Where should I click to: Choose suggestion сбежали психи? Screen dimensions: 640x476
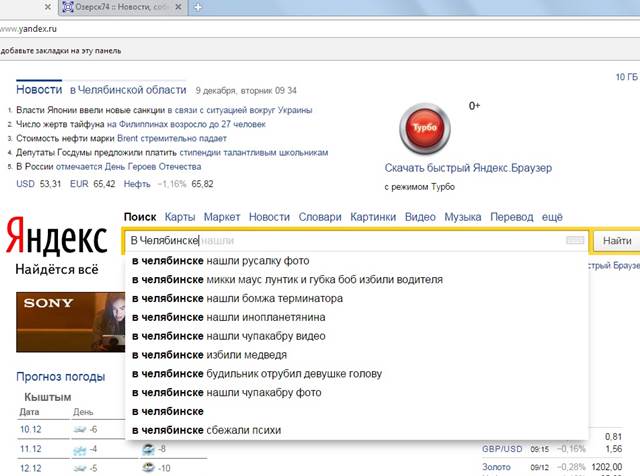pos(356,430)
